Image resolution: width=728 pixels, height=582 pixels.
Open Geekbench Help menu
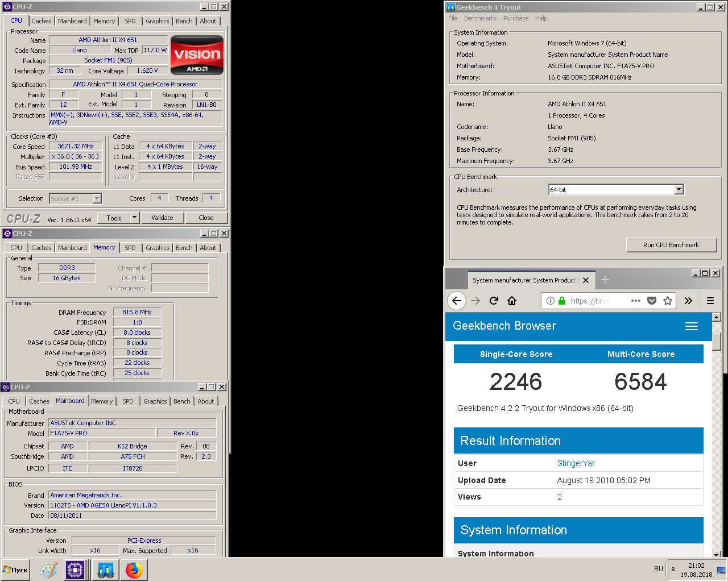[541, 18]
